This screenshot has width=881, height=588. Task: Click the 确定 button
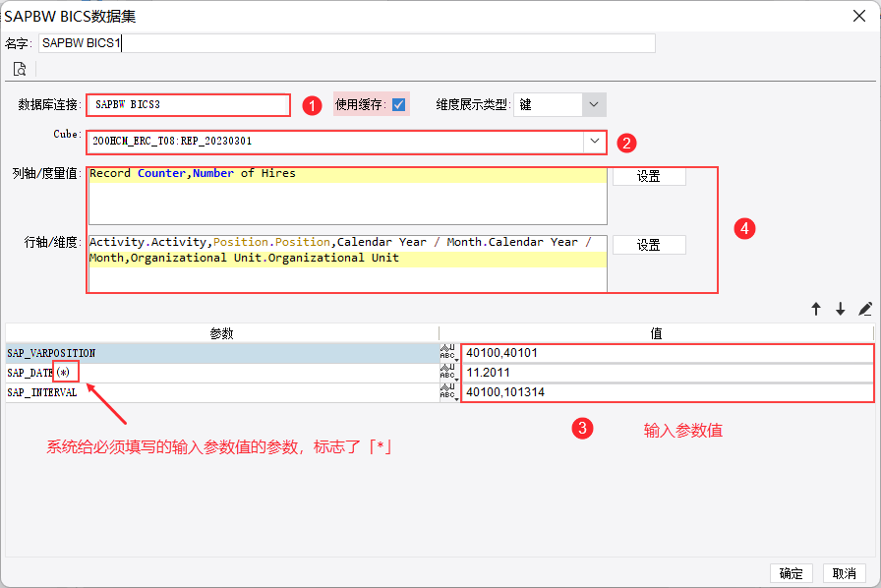coord(792,573)
